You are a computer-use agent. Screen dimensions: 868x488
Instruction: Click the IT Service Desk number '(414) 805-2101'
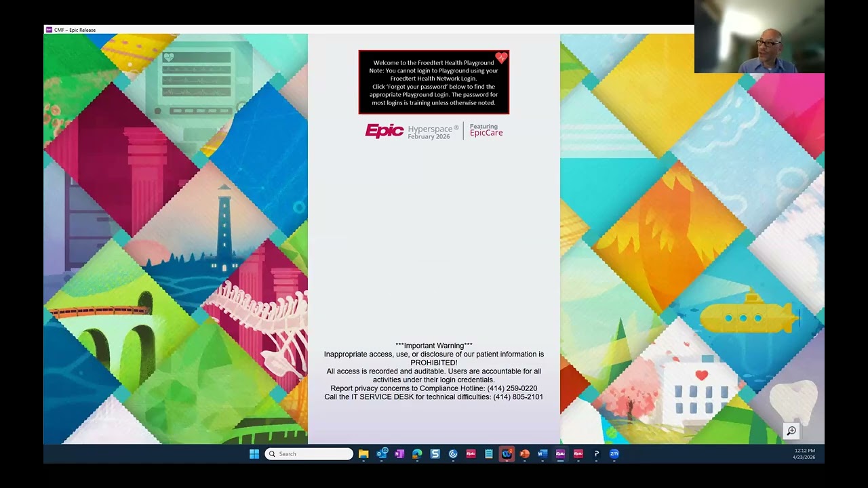(x=518, y=397)
